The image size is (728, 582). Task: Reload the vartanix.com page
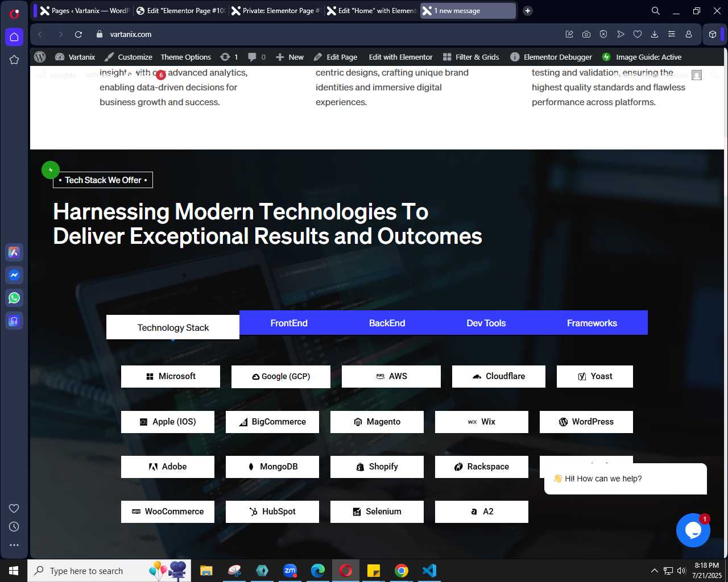pos(78,34)
